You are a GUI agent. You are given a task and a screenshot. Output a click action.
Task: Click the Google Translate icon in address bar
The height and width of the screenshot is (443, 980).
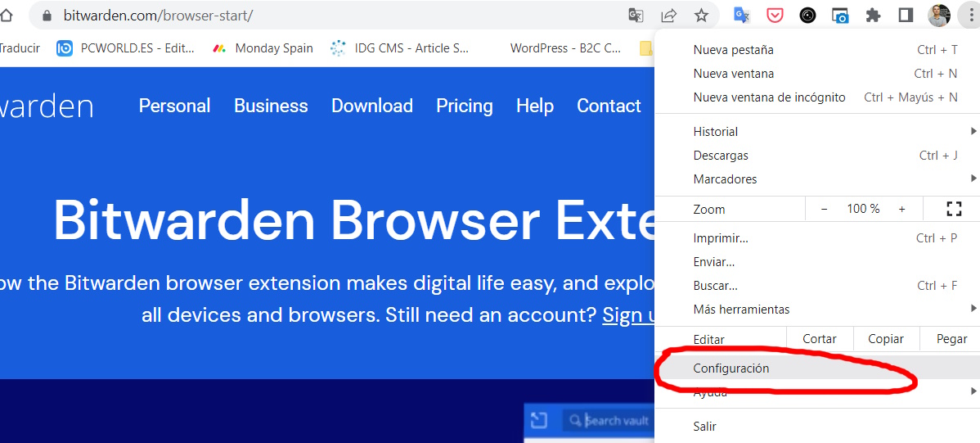click(636, 15)
